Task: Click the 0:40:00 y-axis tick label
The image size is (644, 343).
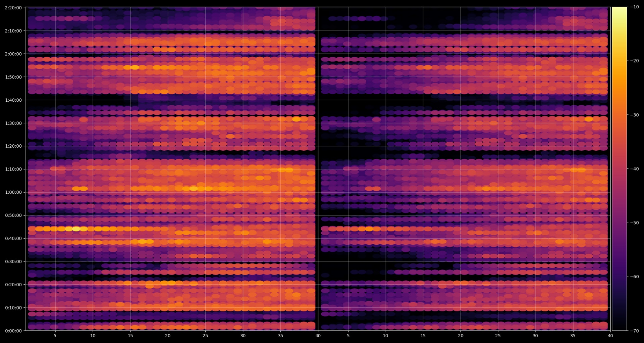Action: pyautogui.click(x=13, y=239)
